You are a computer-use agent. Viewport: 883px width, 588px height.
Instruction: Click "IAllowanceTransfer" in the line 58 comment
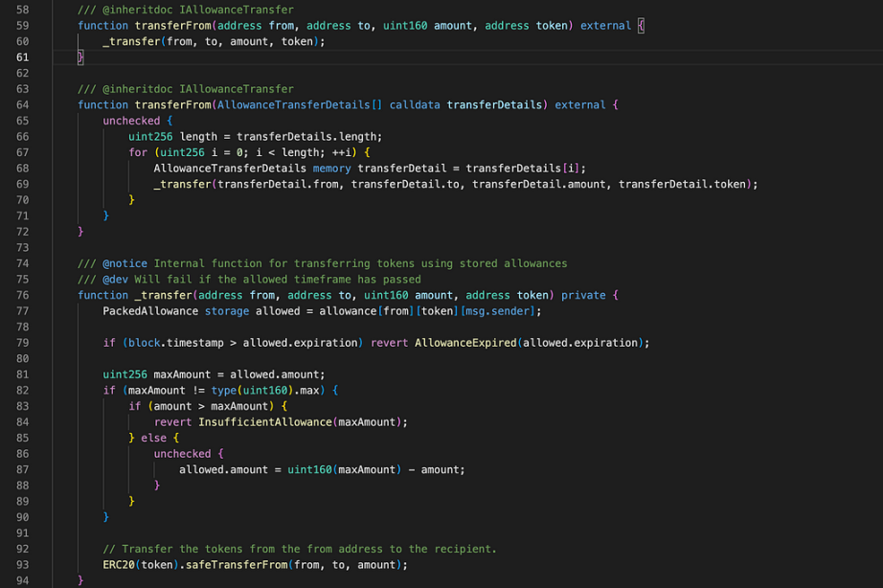[237, 10]
